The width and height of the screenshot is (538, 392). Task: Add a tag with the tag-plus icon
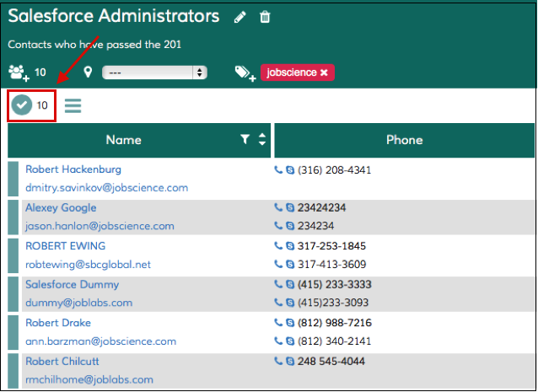[x=245, y=73]
